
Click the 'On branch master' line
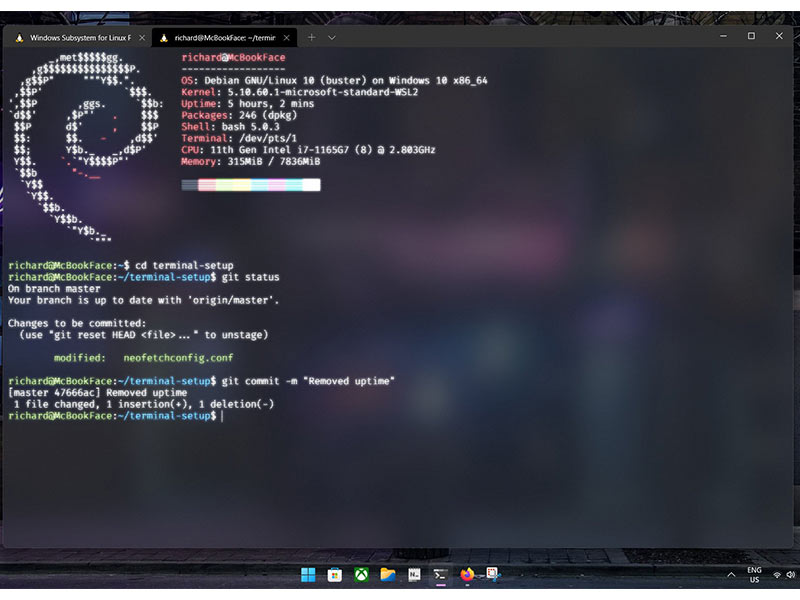coord(54,288)
